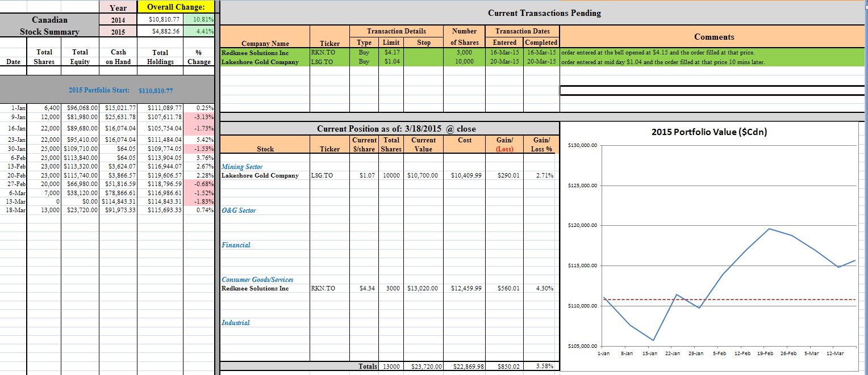The height and width of the screenshot is (375, 868).
Task: Click the 3,000 number of shares cell
Action: [464, 53]
